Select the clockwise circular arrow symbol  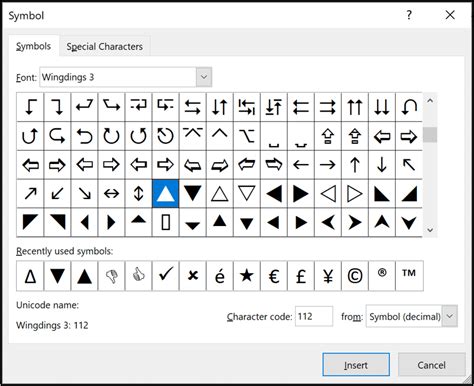111,136
